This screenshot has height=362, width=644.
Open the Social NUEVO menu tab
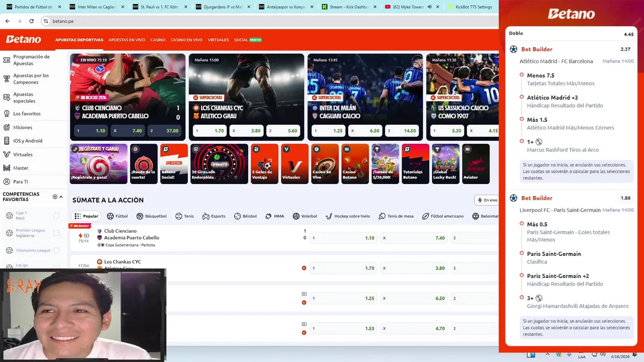(248, 40)
